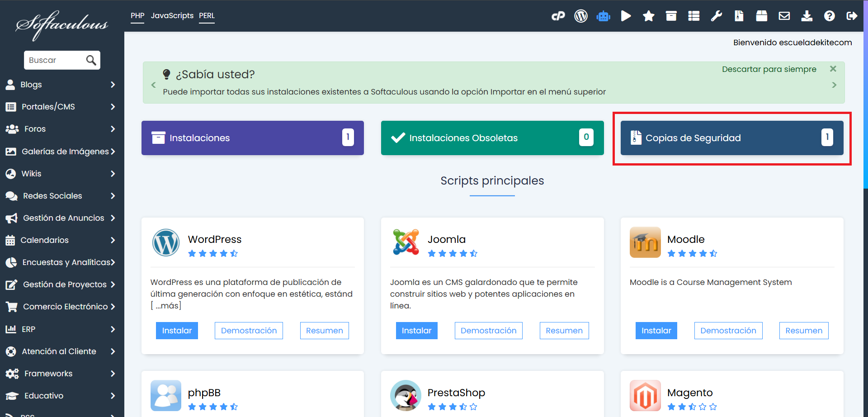This screenshot has width=868, height=417.
Task: Click Instalar button for Moodle
Action: pyautogui.click(x=656, y=331)
